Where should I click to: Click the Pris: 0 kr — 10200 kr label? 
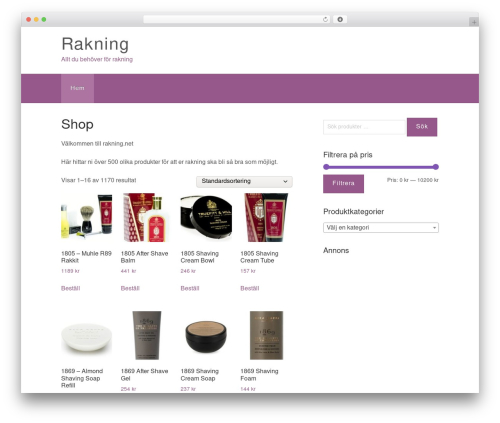pyautogui.click(x=413, y=180)
